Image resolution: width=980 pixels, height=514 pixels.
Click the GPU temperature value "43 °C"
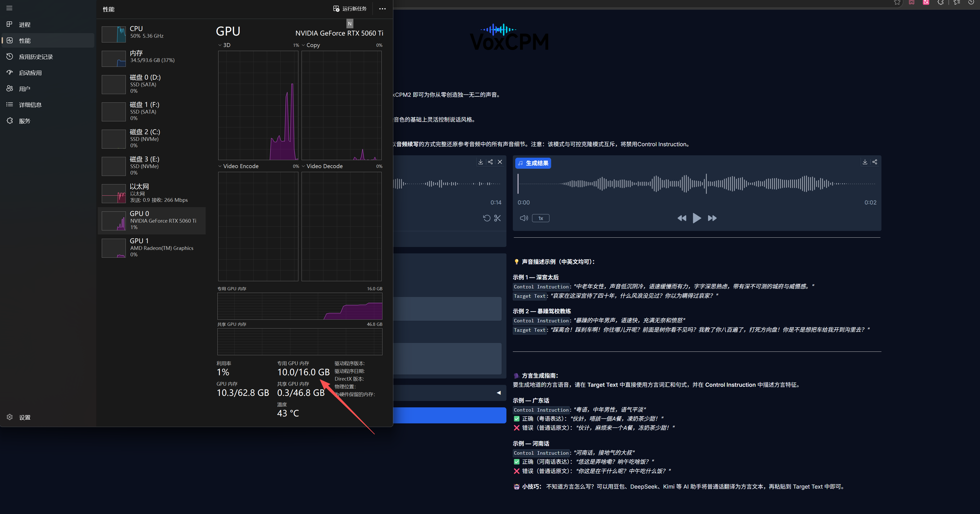pyautogui.click(x=288, y=413)
